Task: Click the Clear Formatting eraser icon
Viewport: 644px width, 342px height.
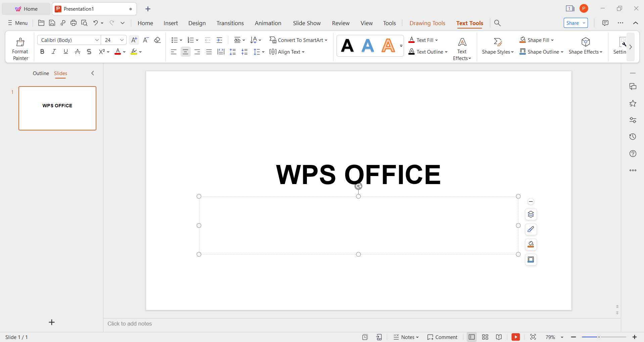Action: (x=157, y=40)
